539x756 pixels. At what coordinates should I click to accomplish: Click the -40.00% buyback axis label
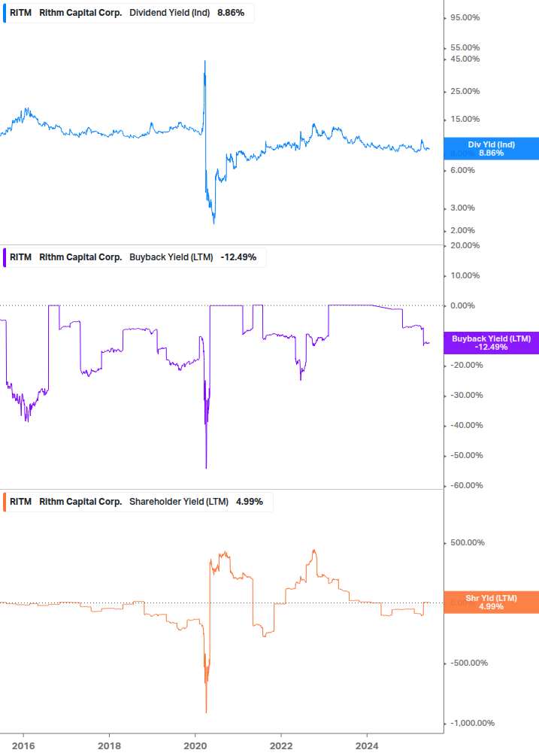point(466,426)
